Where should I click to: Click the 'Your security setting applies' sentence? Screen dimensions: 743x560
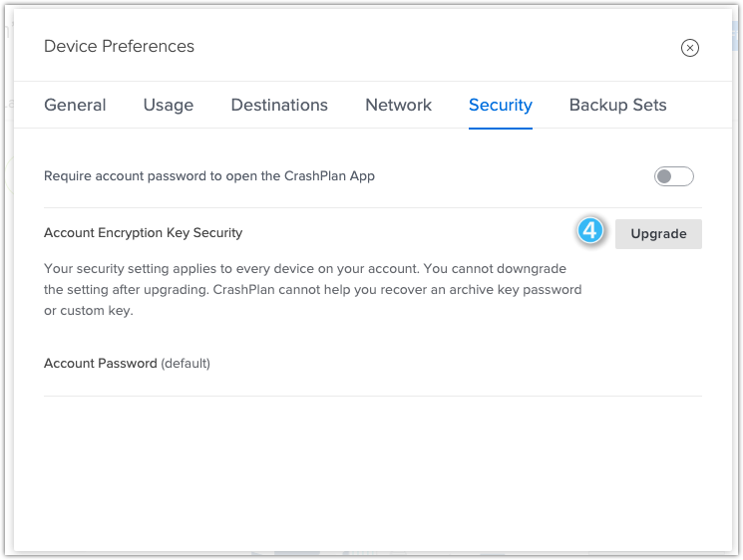point(231,268)
